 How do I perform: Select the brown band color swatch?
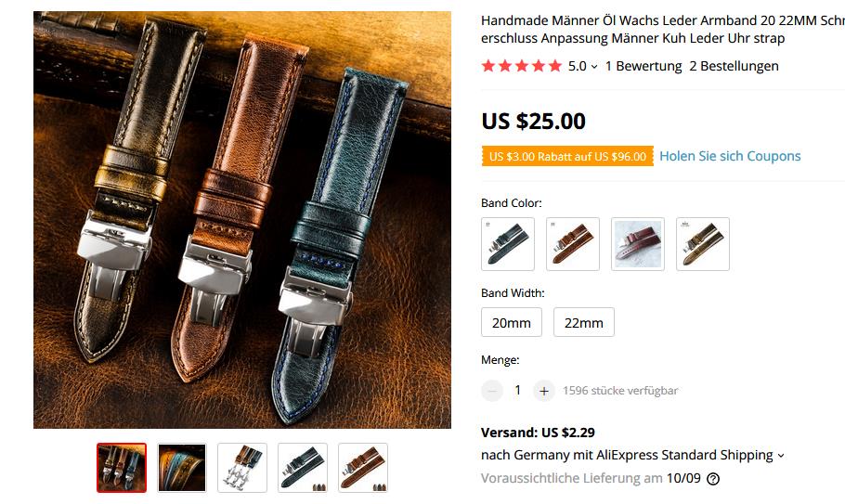tap(573, 244)
